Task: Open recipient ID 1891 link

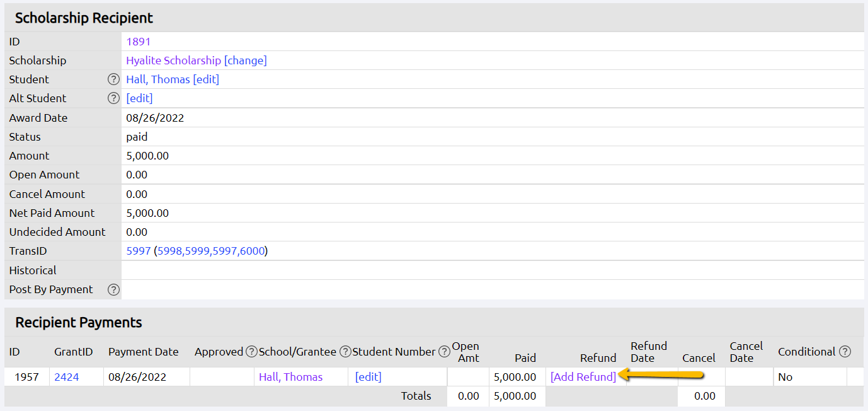Action: click(x=138, y=42)
